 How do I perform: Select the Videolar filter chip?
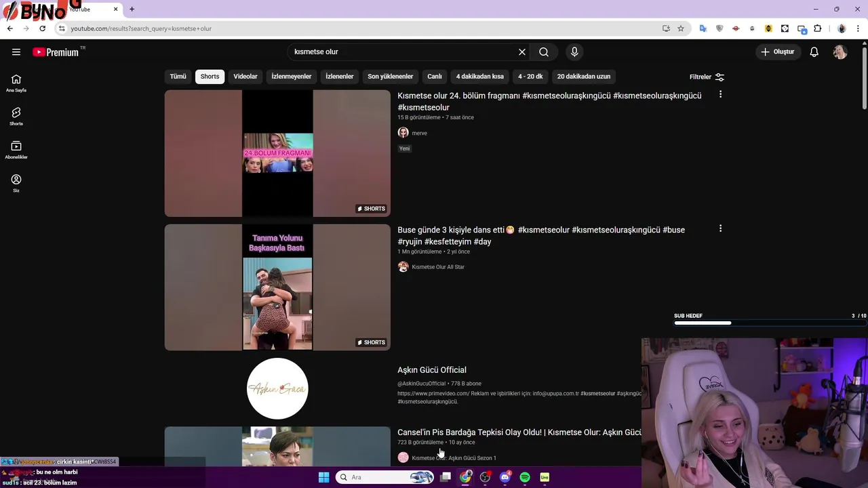245,77
